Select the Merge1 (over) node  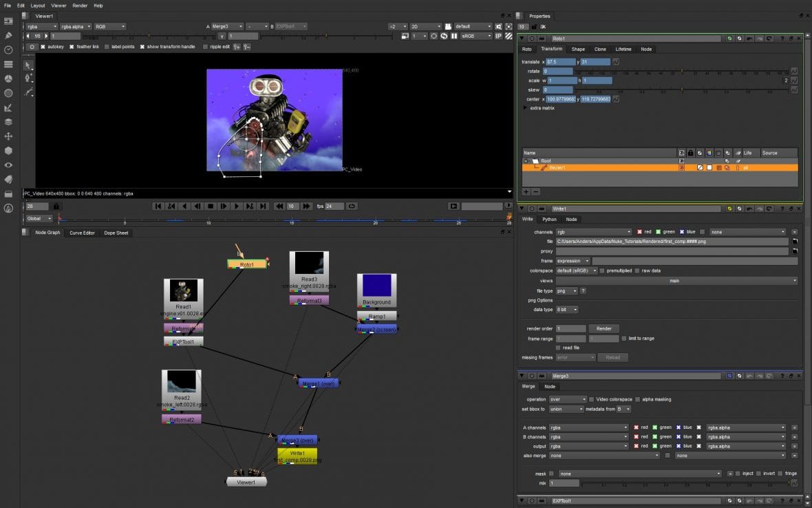(319, 383)
